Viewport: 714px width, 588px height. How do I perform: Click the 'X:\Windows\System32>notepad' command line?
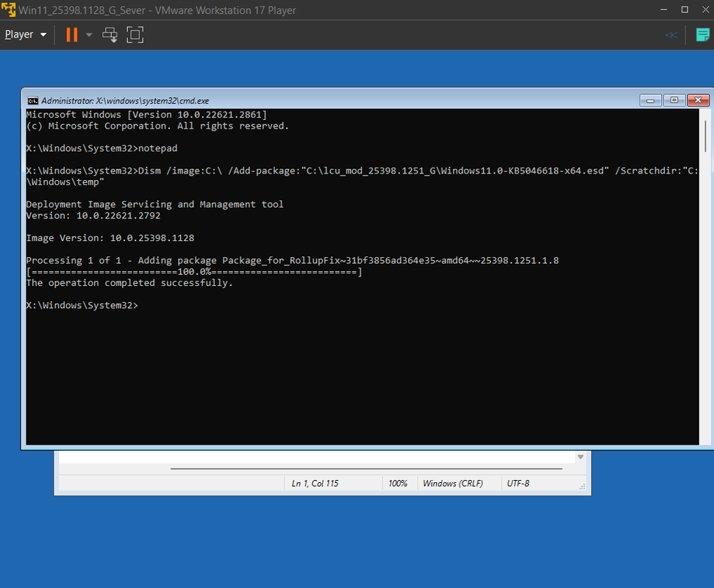101,148
